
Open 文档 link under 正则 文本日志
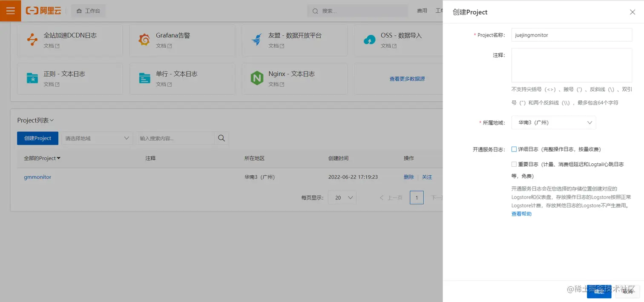51,84
